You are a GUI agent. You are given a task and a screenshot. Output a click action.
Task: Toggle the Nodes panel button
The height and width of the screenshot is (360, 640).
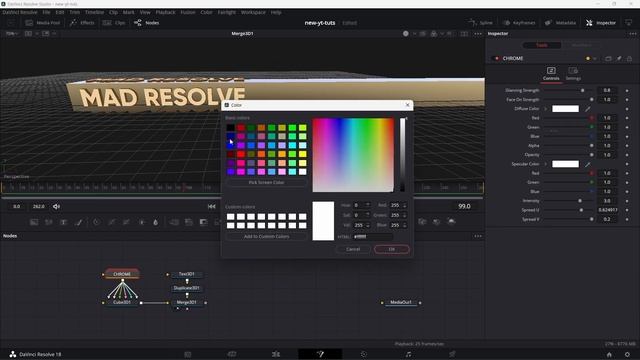(x=147, y=23)
